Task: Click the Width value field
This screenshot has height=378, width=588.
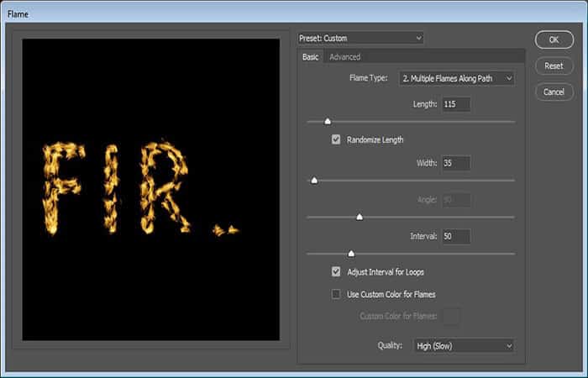Action: point(456,163)
